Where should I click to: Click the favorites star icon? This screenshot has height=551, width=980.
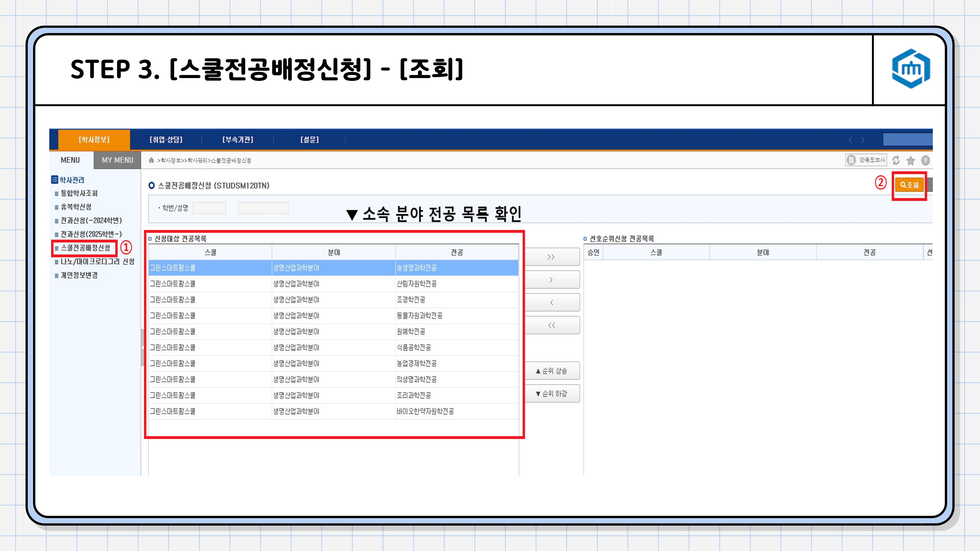(910, 160)
